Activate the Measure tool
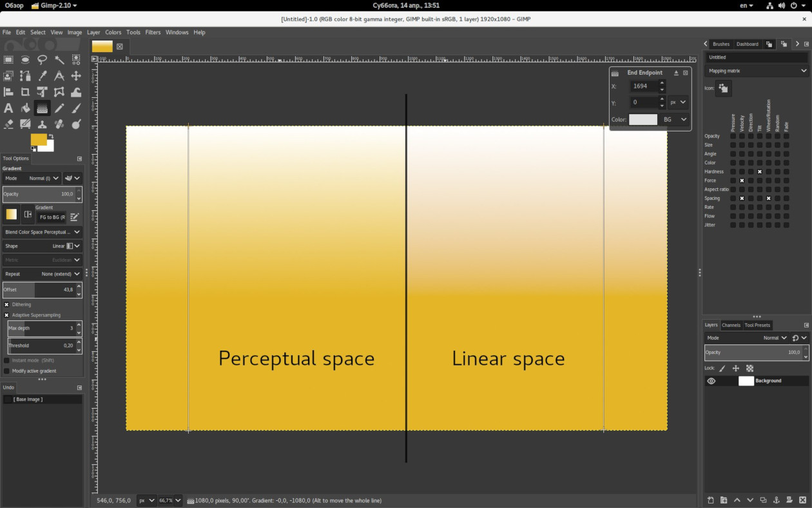The width and height of the screenshot is (812, 508). pyautogui.click(x=59, y=75)
